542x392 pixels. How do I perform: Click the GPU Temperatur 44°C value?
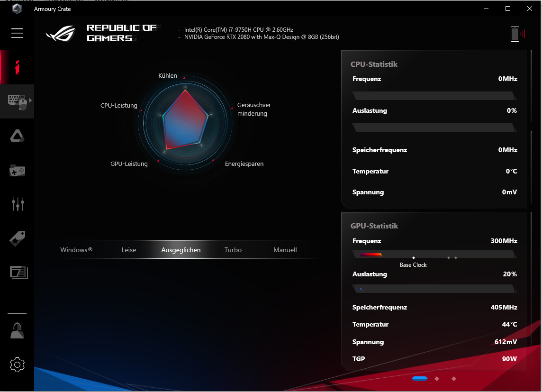509,324
